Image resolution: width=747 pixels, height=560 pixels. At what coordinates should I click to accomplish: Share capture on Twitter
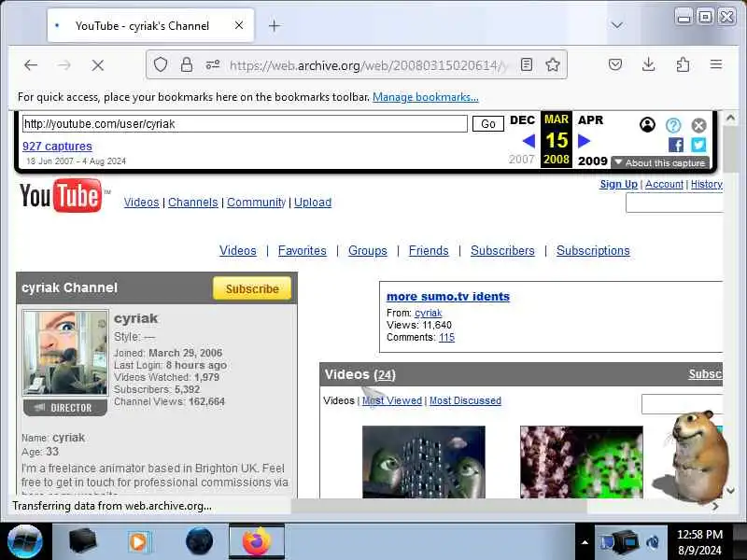click(x=698, y=145)
